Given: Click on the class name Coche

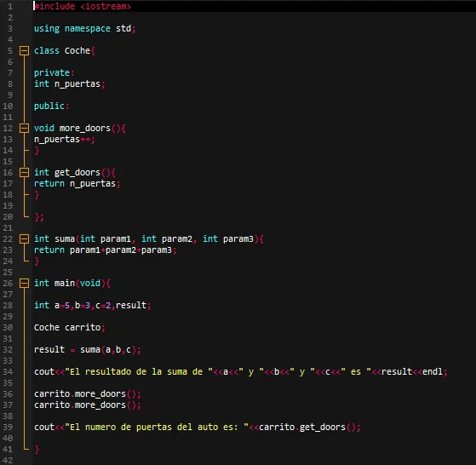Looking at the screenshot, I should pos(77,51).
